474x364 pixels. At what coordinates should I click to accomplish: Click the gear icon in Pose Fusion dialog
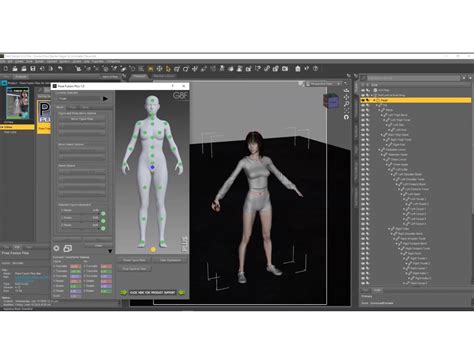point(56,248)
